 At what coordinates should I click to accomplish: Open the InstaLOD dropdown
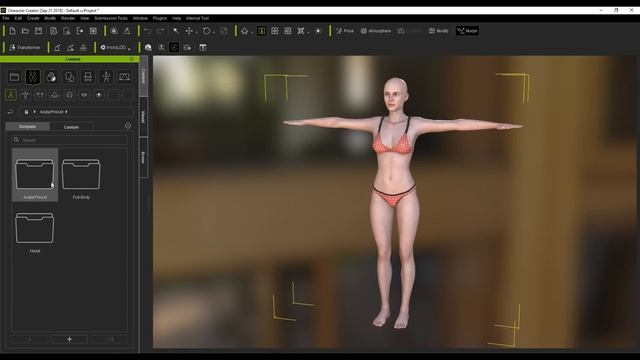[x=116, y=48]
